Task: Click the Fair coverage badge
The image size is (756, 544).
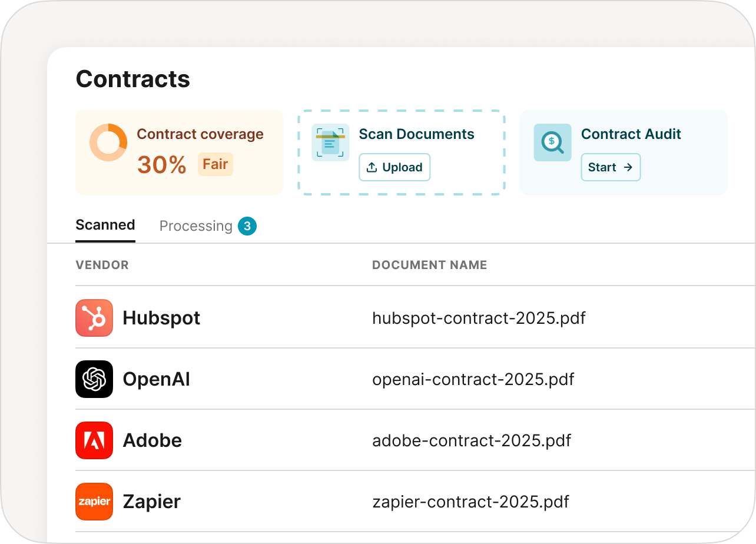Action: pyautogui.click(x=215, y=164)
